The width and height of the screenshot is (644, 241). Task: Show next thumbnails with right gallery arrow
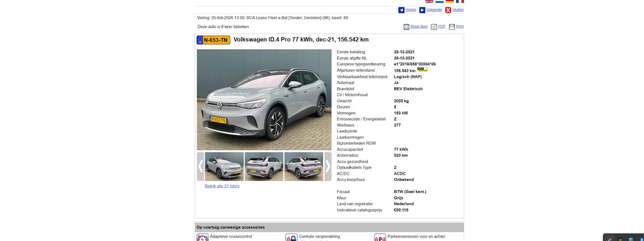point(328,166)
